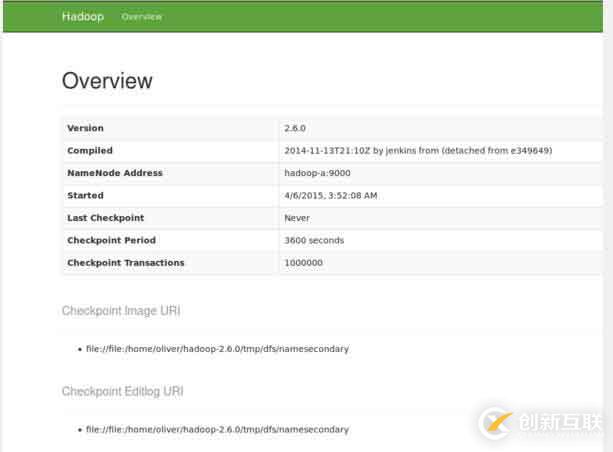
Task: Click the Checkpoint Editlog URI heading
Action: pos(122,391)
